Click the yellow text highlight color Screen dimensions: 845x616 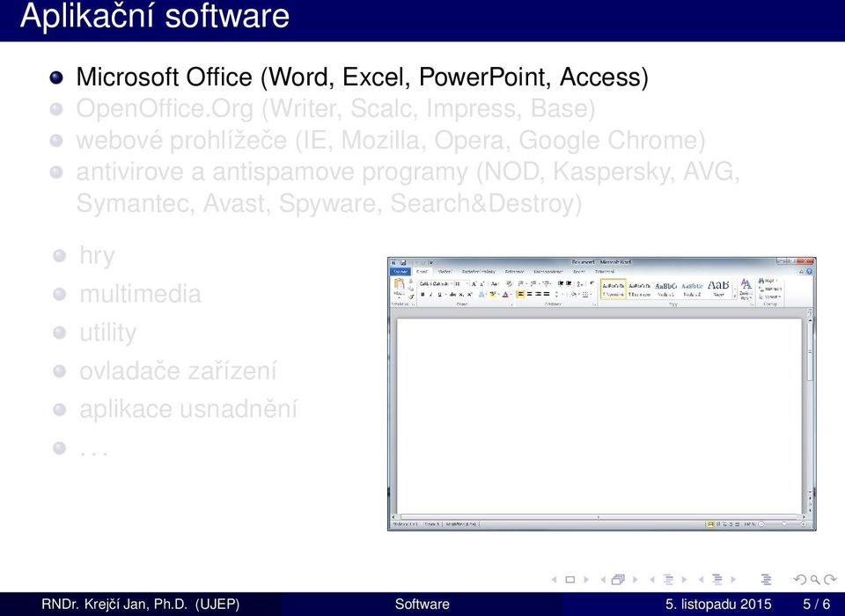point(493,294)
